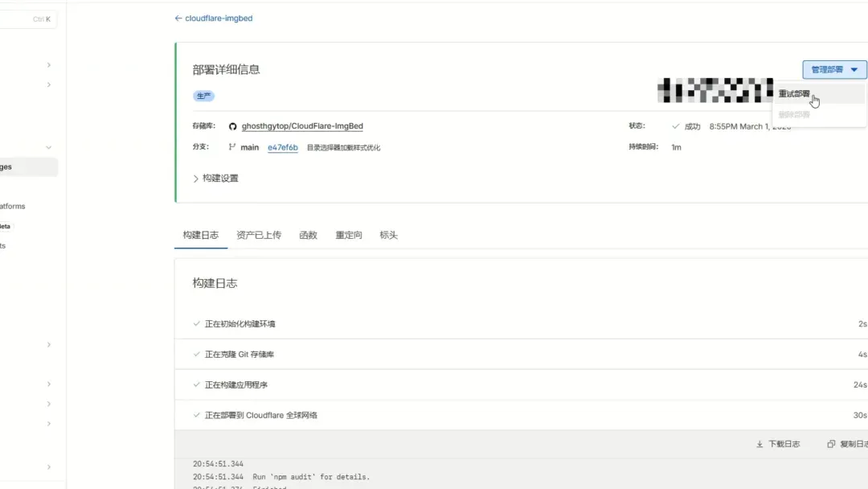This screenshot has width=868, height=489.
Task: Click the checkmark beside 正在克隆 Git 存储库
Action: point(197,354)
